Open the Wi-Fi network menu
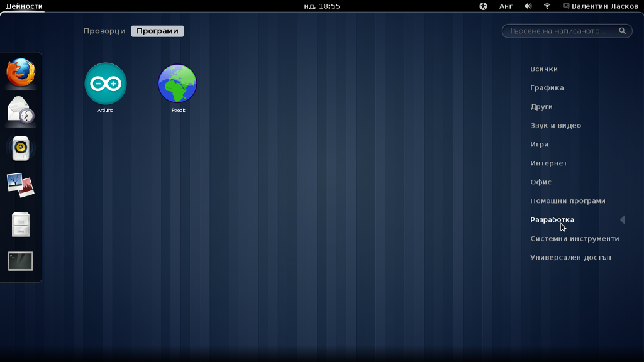 click(547, 6)
